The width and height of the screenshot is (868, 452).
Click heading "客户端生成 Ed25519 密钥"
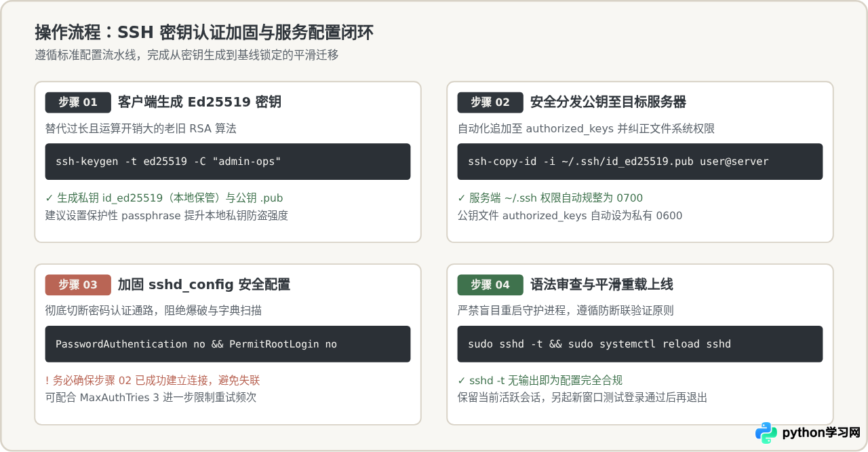(x=199, y=102)
